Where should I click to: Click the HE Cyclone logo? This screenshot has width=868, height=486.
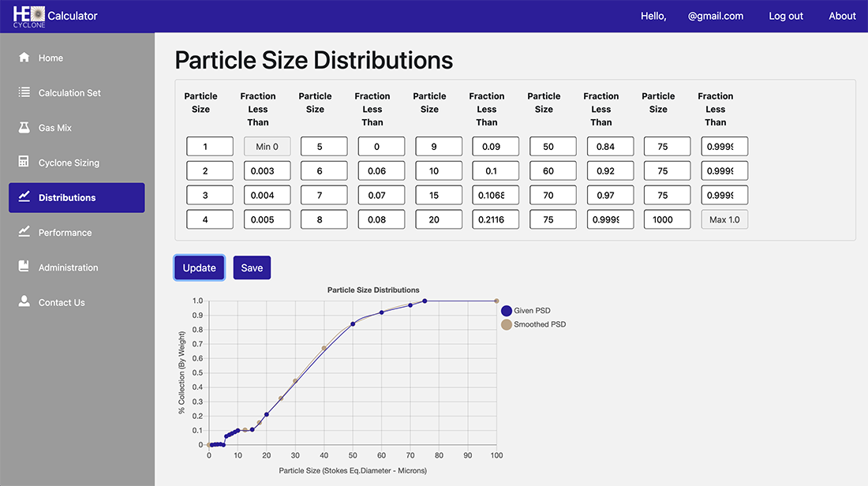point(29,16)
